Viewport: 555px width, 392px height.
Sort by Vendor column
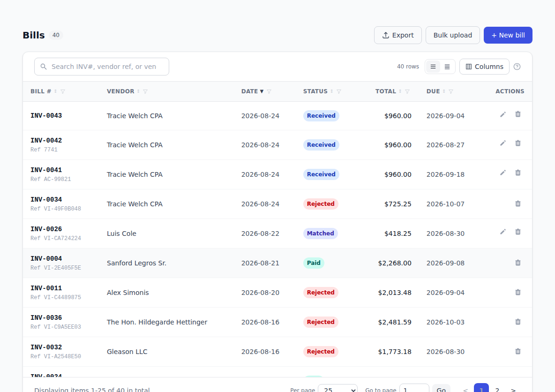coord(138,91)
